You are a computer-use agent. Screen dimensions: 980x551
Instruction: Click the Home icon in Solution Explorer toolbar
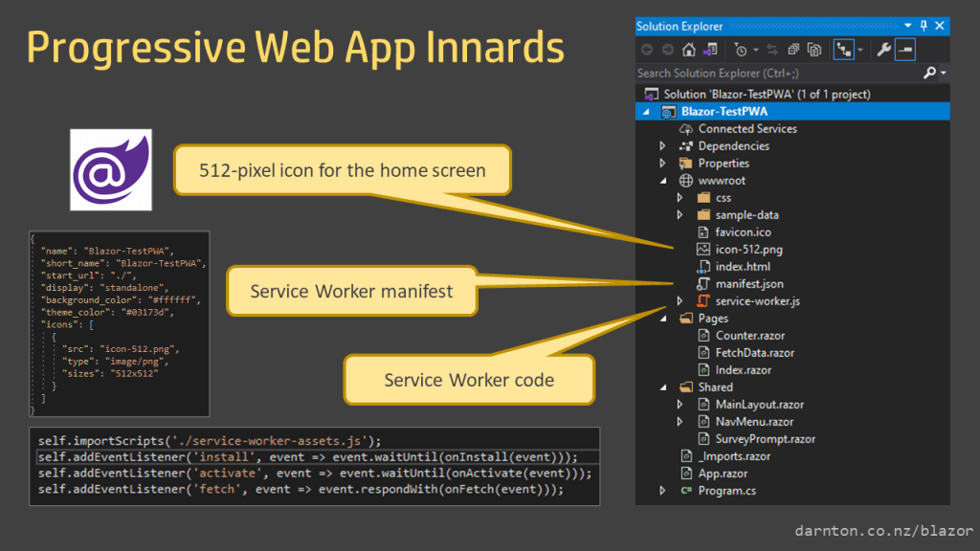689,49
